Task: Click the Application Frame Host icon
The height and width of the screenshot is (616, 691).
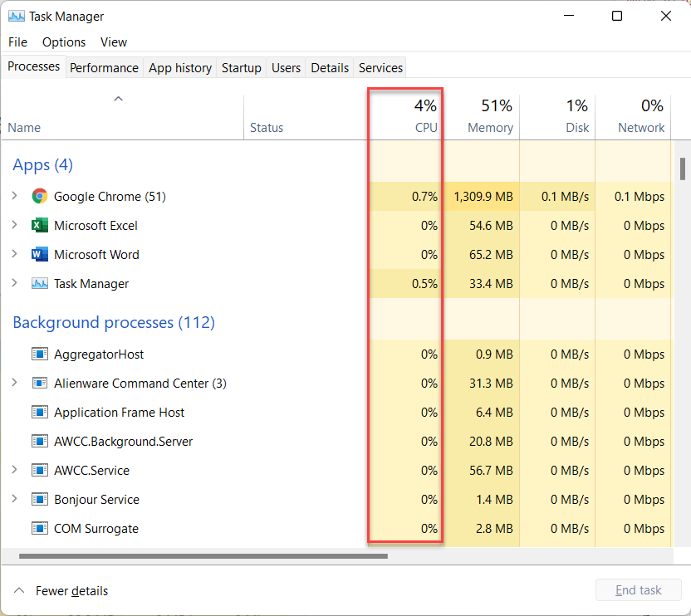Action: click(39, 413)
